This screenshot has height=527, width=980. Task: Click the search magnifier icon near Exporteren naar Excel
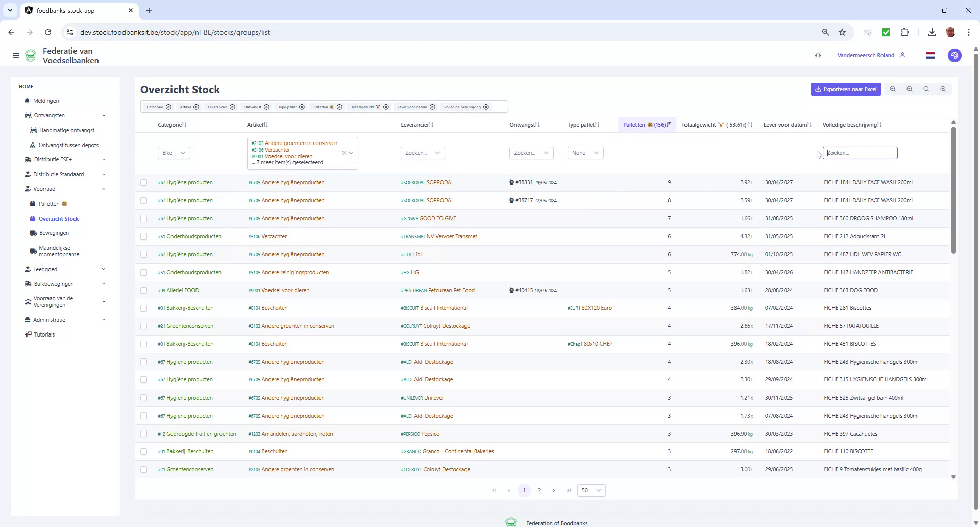926,89
